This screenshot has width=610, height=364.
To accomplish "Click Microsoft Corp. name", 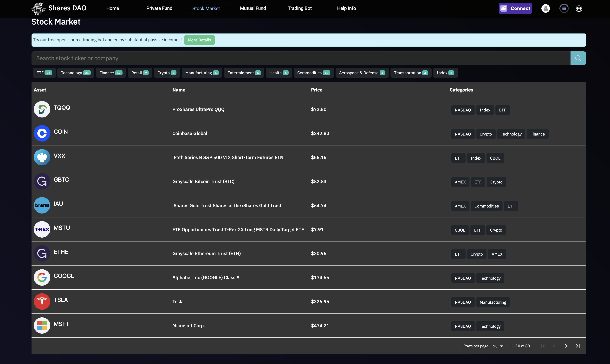I will tap(189, 326).
